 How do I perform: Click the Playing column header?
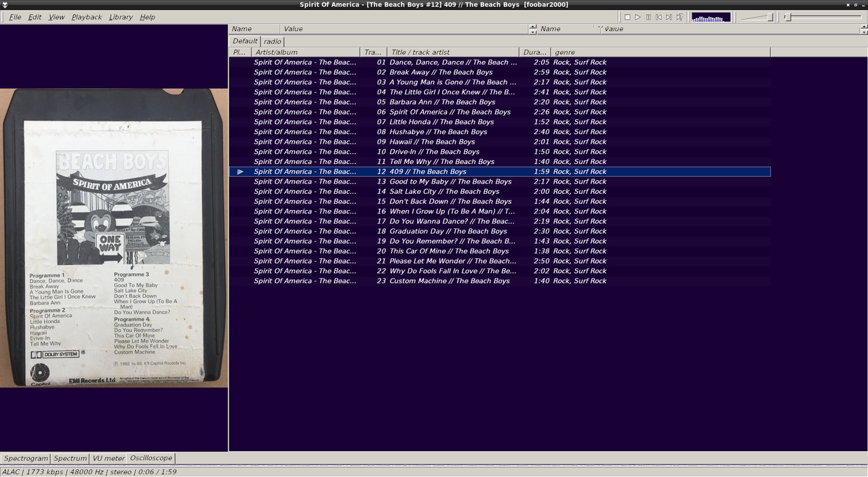(240, 52)
